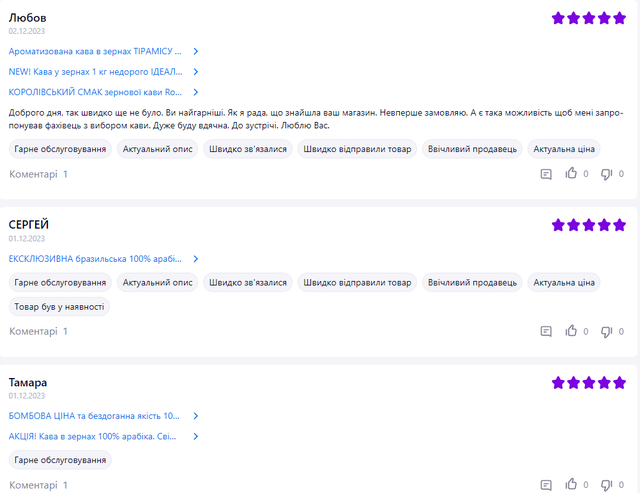The width and height of the screenshot is (640, 493).
Task: Select 'Товар був у наявності' tag in СЕРГЕЙ's review
Action: coord(59,307)
